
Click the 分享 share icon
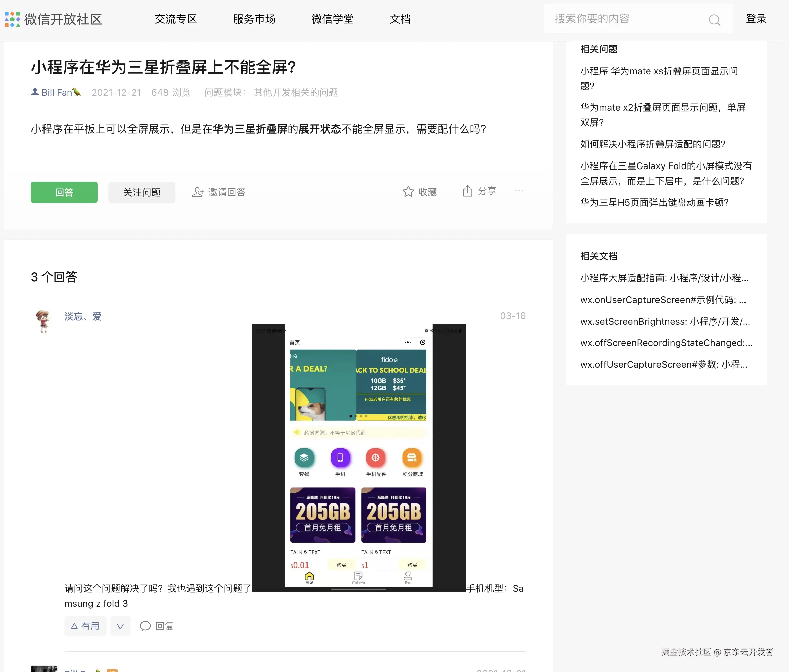click(468, 191)
